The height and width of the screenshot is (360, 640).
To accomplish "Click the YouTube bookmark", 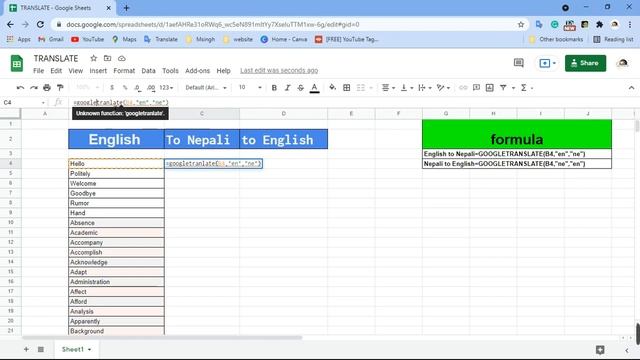I will tap(87, 39).
